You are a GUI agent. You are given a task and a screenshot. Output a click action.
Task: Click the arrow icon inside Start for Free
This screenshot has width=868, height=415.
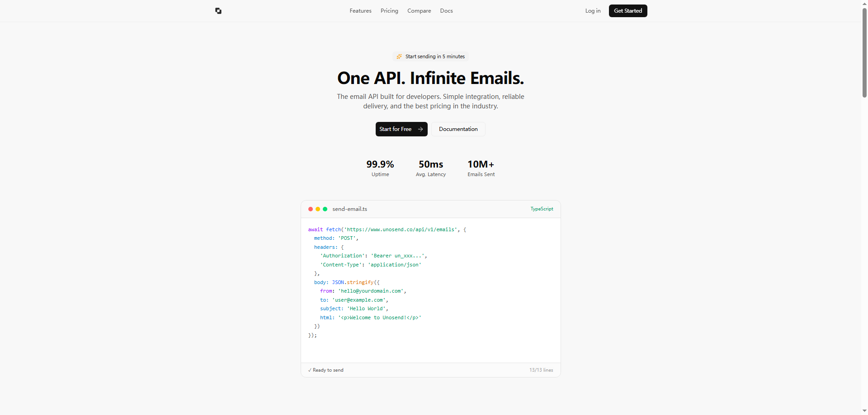[420, 129]
